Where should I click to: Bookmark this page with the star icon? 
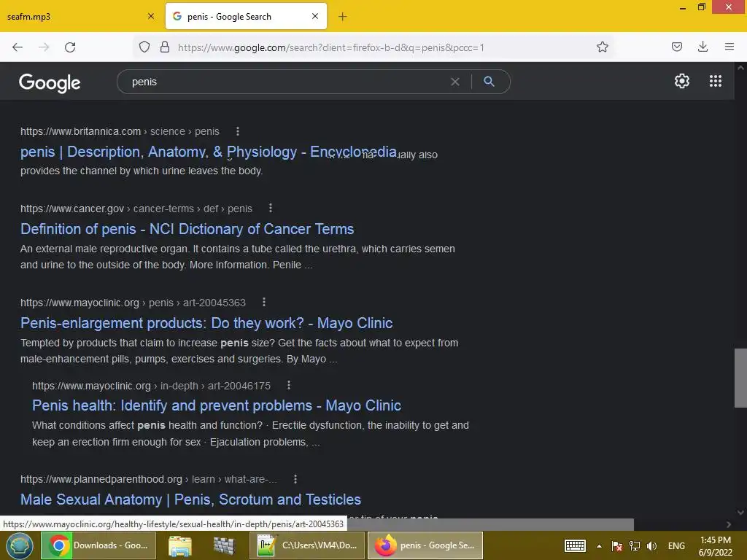[602, 47]
